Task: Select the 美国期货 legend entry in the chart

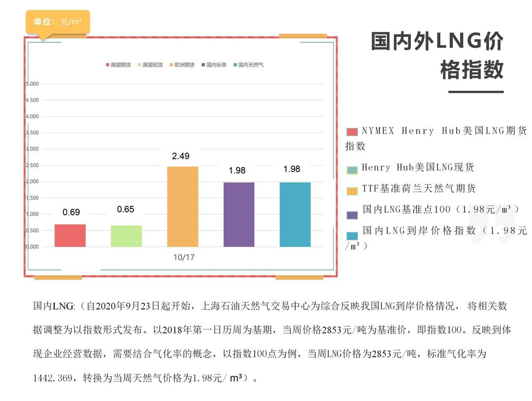Action: (118, 65)
